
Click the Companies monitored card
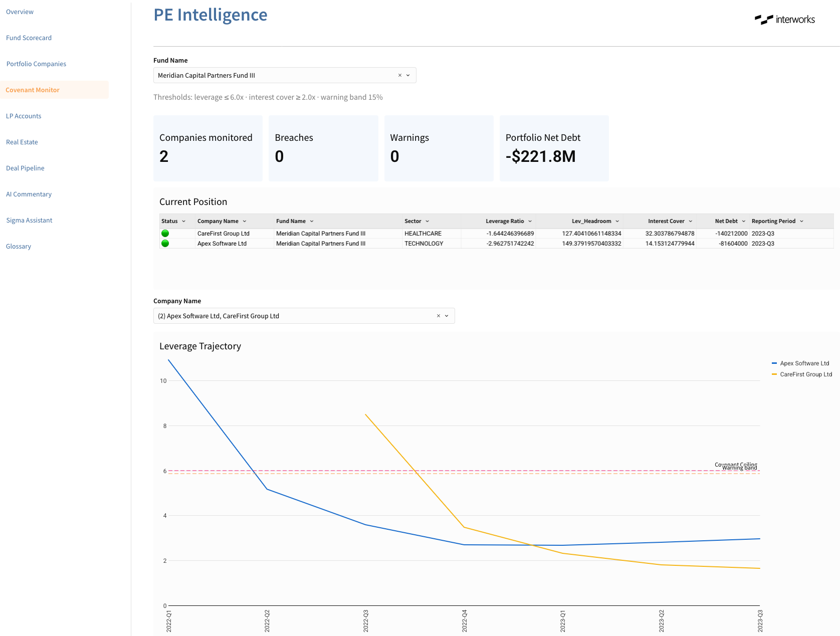[208, 148]
